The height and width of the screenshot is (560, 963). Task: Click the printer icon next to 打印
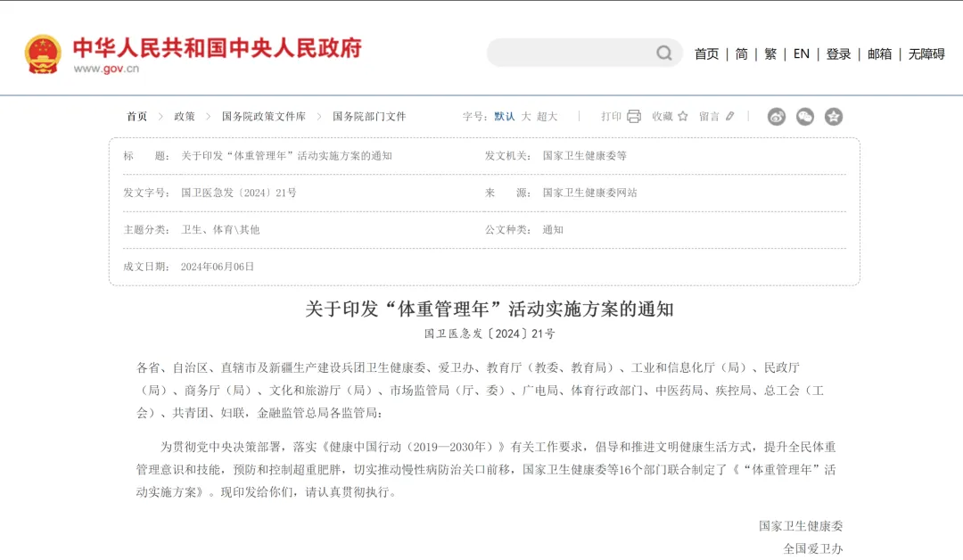(x=634, y=116)
